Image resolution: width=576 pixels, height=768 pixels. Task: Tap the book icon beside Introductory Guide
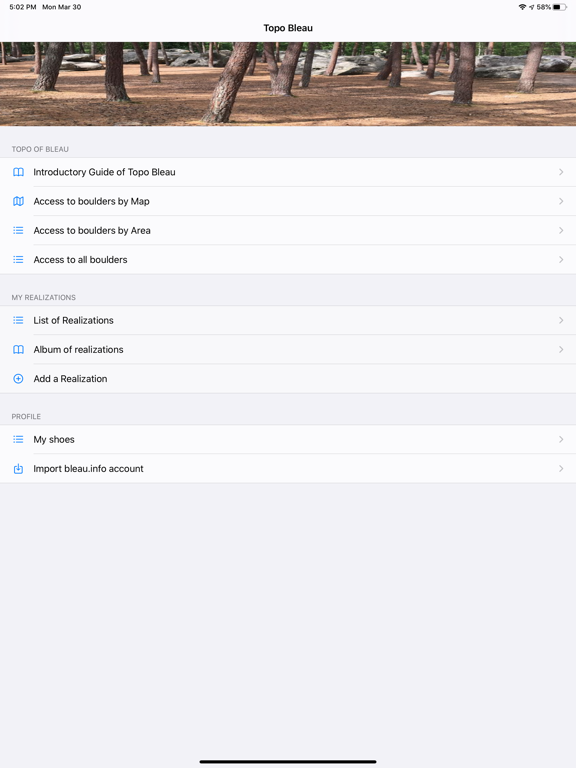click(18, 172)
